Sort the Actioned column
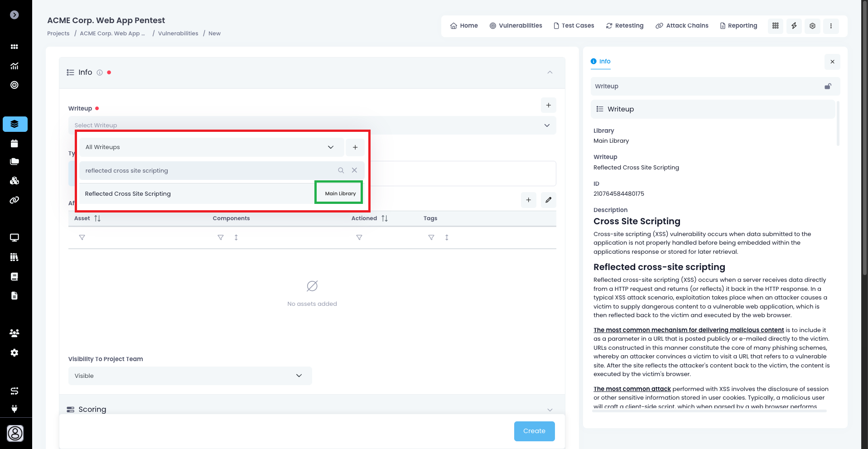 385,218
